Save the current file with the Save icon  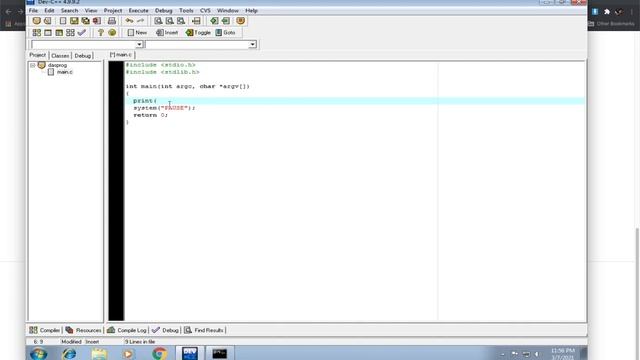click(x=74, y=21)
